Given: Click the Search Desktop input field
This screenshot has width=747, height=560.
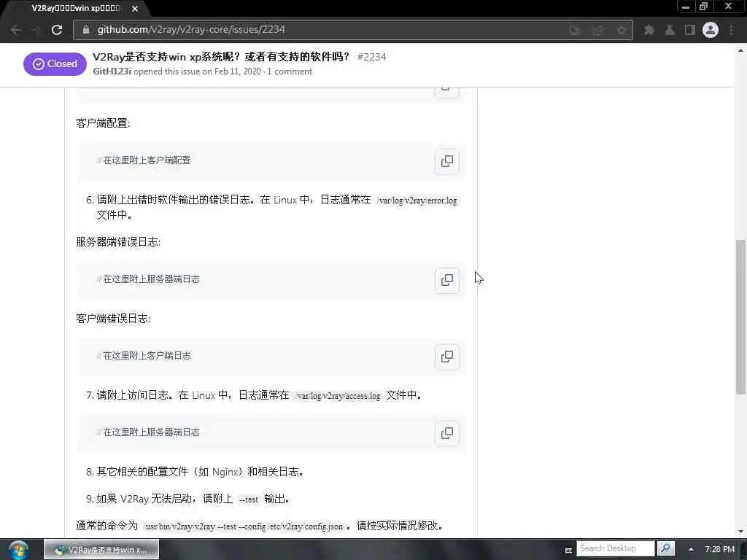Looking at the screenshot, I should click(616, 548).
